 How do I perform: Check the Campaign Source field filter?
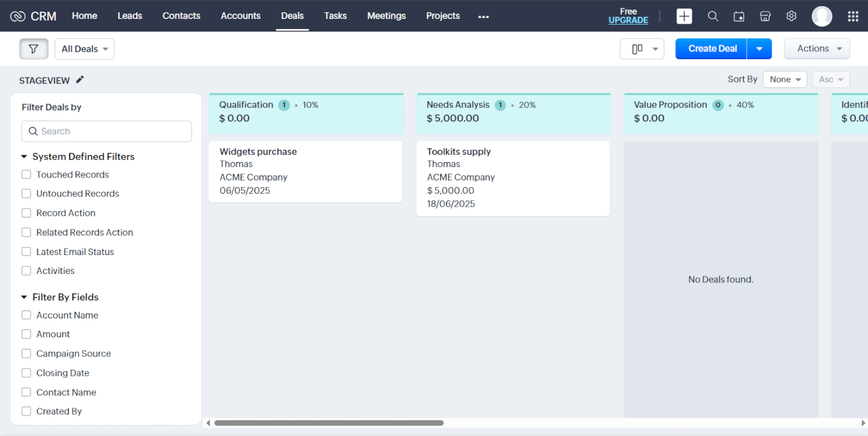(x=26, y=354)
